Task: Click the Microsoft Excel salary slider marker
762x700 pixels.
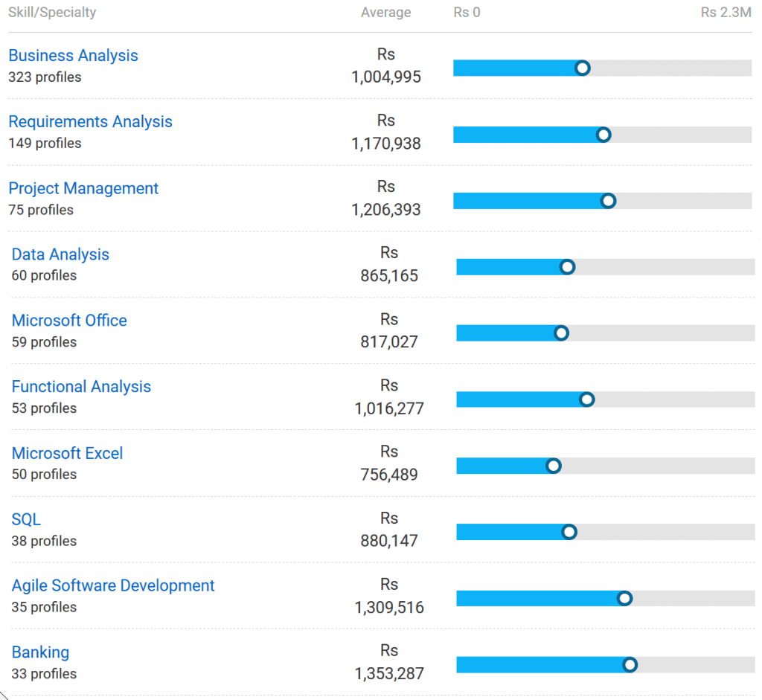Action: coord(553,466)
